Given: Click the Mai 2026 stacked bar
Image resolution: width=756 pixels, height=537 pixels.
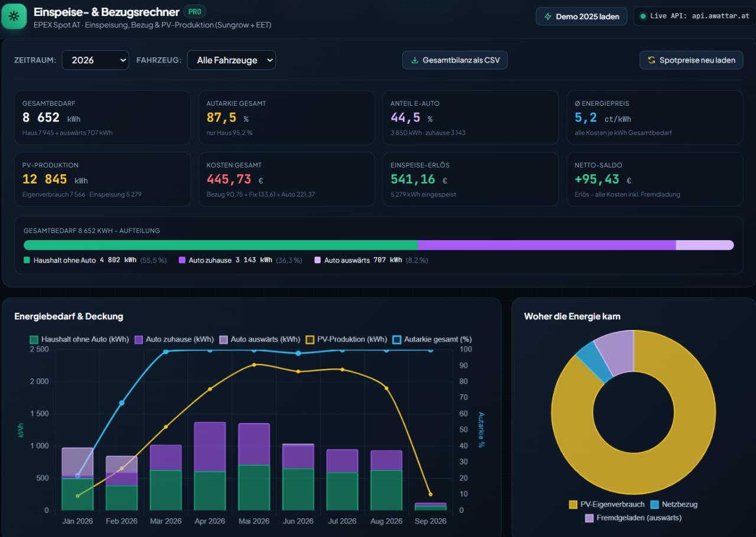Looking at the screenshot, I should coord(254,467).
